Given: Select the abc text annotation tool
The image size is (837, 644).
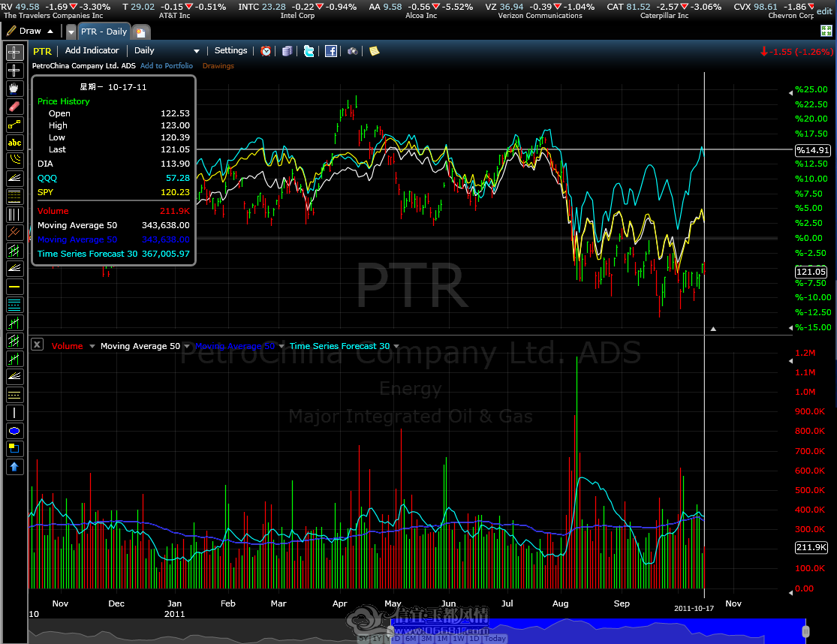Looking at the screenshot, I should [14, 143].
